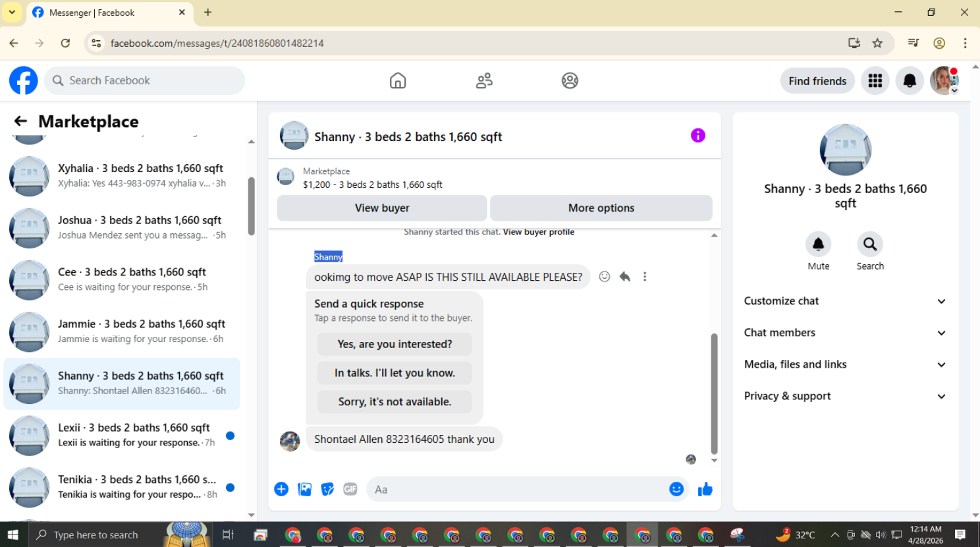980x547 pixels.
Task: Open the $1,200 Marketplace listing thumbnail
Action: 286,177
